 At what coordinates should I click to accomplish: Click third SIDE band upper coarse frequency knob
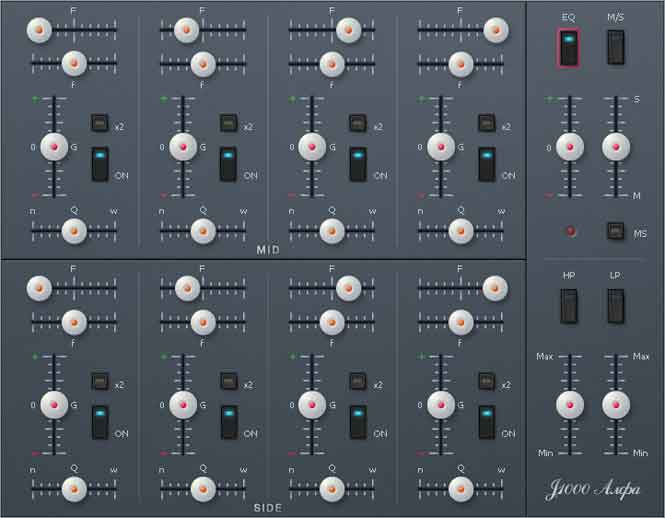tap(349, 288)
